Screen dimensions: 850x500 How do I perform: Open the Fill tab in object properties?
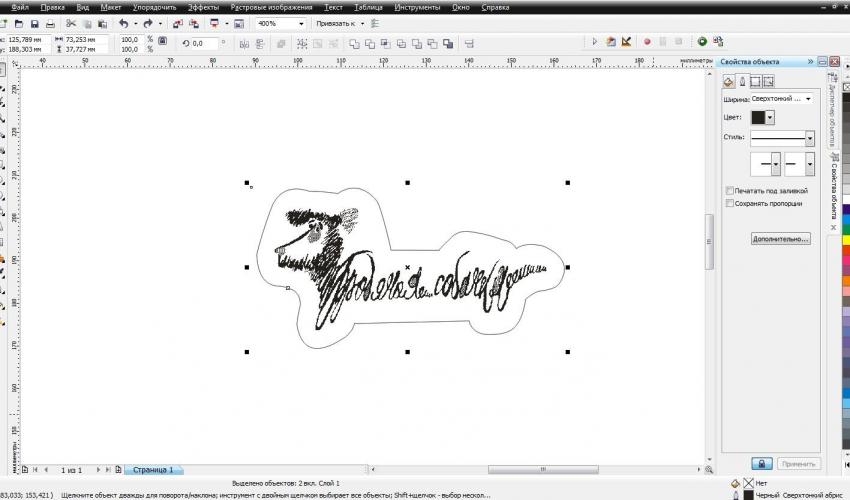click(728, 81)
